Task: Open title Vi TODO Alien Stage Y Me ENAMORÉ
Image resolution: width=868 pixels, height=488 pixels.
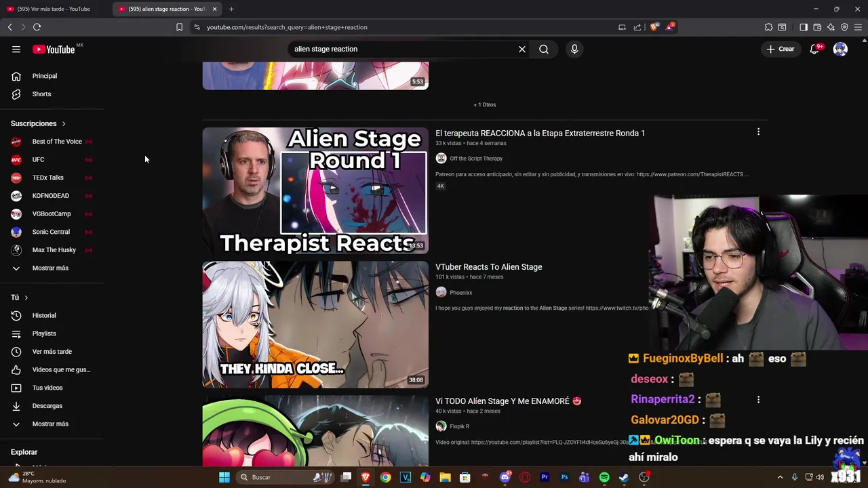Action: (x=508, y=401)
